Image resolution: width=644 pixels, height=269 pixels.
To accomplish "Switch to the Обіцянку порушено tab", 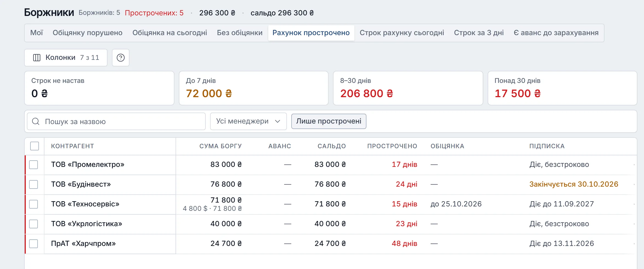I will coord(87,33).
